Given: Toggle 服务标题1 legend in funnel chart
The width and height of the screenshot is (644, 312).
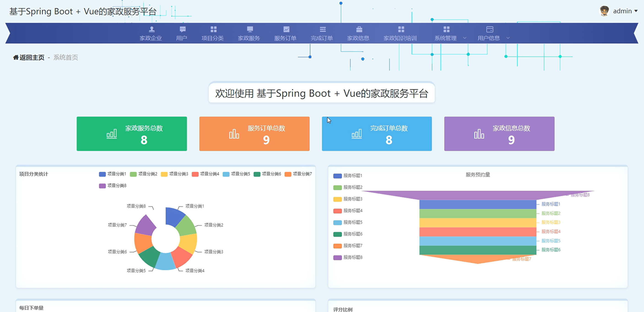Looking at the screenshot, I should pyautogui.click(x=348, y=176).
